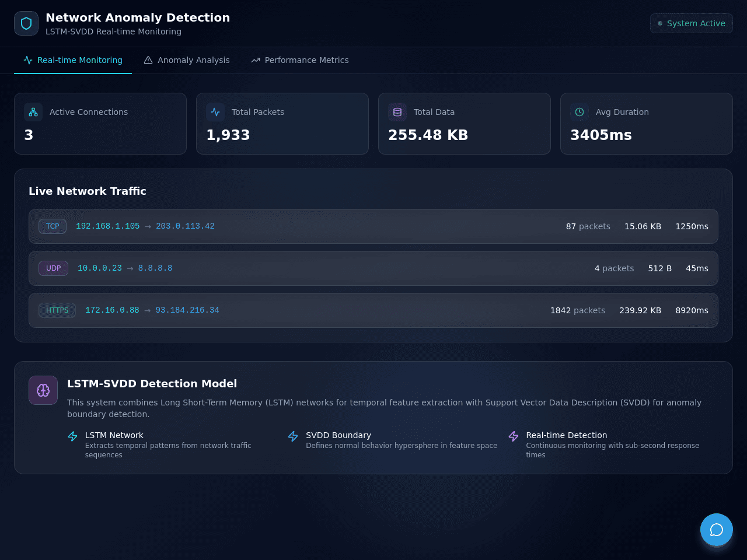Click destination IP 93.184.216.34
The image size is (747, 560).
[187, 310]
